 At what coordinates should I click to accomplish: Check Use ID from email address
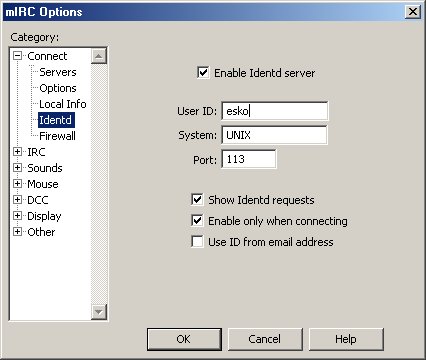197,242
